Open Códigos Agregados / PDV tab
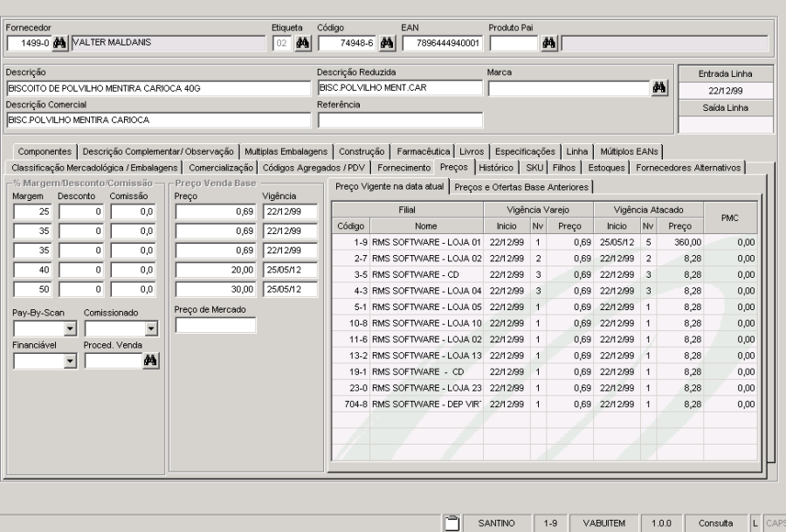 tap(314, 168)
